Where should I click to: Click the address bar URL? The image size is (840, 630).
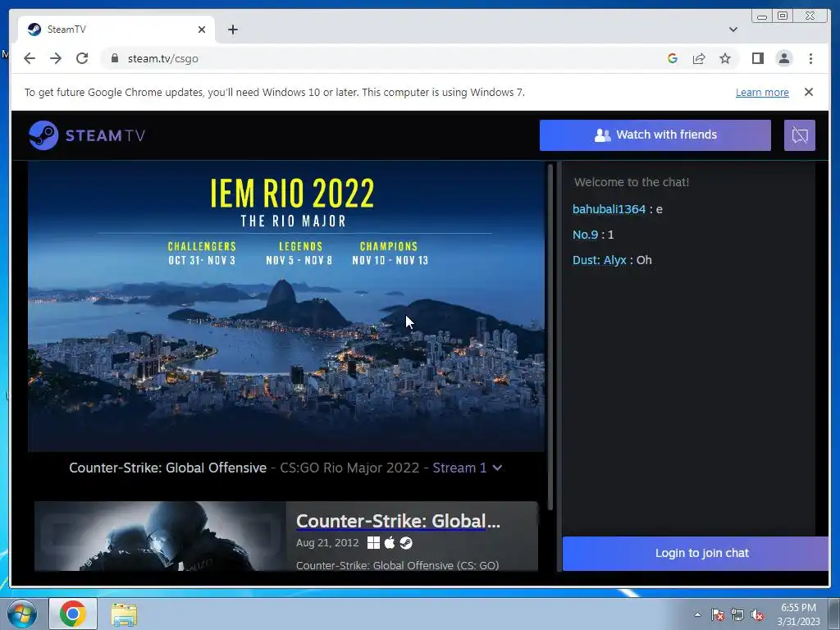tap(163, 58)
